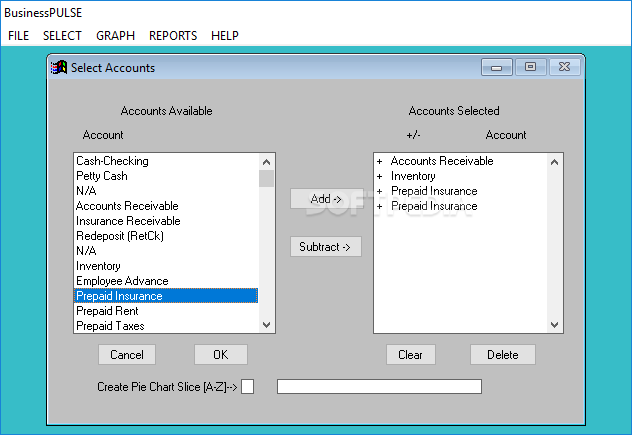
Task: Close the Select Accounts dialog
Action: point(564,67)
